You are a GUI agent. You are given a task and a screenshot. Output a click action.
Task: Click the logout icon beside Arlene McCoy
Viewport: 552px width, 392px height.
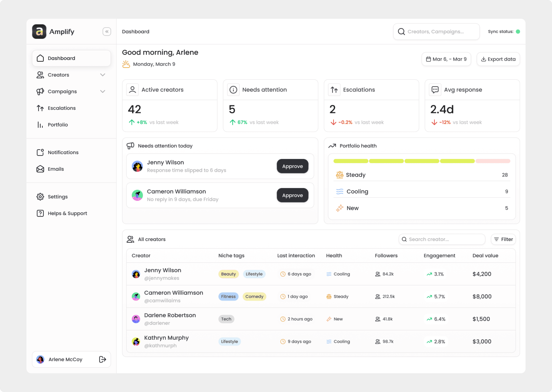(103, 359)
